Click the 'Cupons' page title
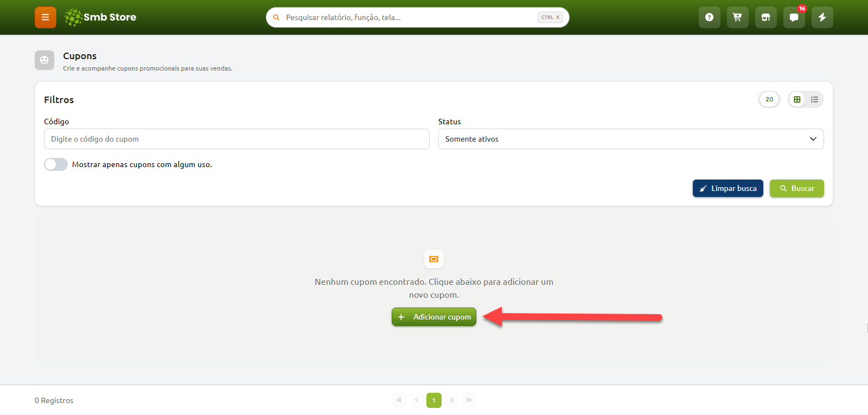The width and height of the screenshot is (868, 415). point(80,56)
